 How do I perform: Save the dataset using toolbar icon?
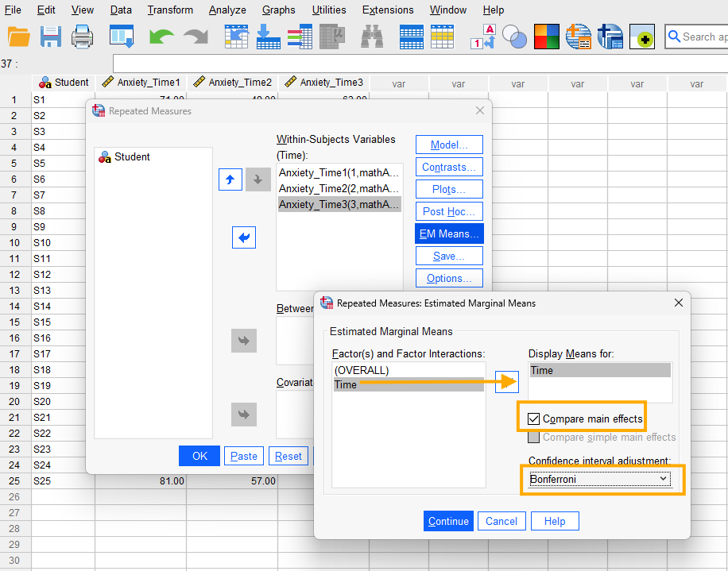[51, 37]
